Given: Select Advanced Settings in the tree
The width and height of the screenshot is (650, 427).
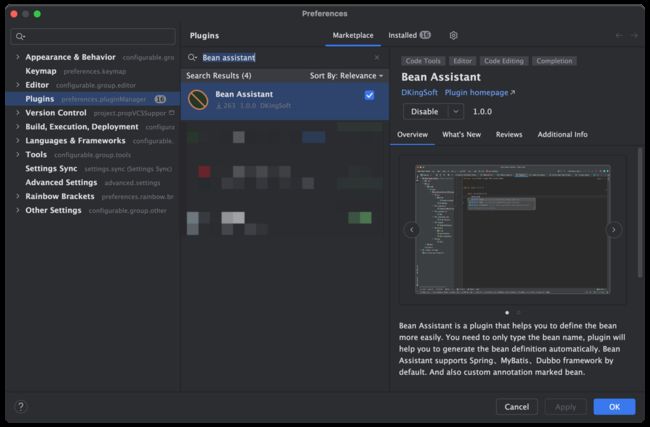Looking at the screenshot, I should pyautogui.click(x=93, y=182).
